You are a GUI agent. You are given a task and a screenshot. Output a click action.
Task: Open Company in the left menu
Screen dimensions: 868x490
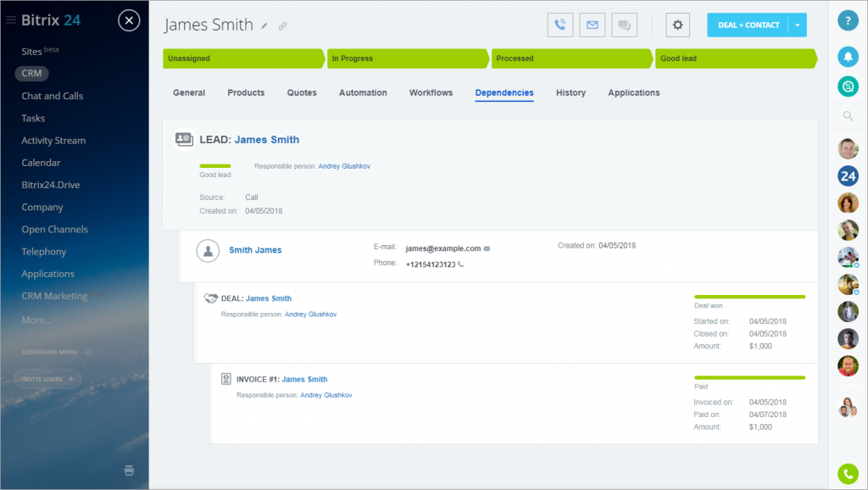point(42,207)
